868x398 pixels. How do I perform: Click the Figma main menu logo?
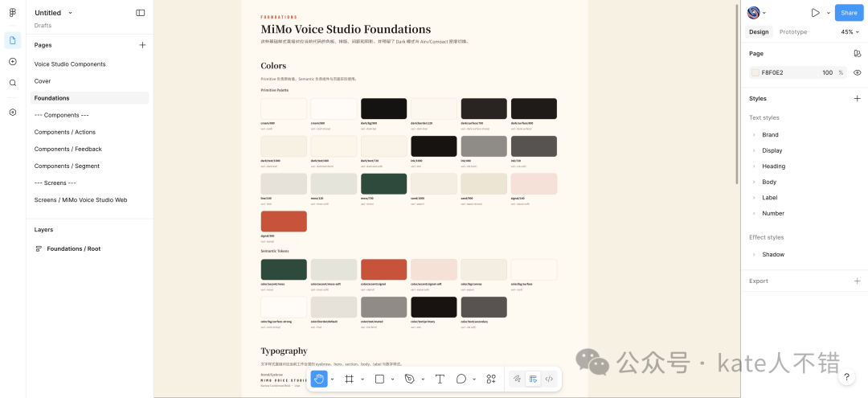13,13
